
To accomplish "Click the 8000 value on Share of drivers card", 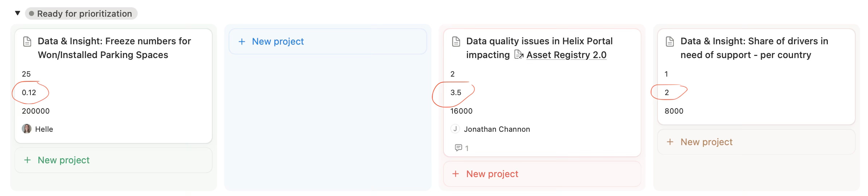I will (x=674, y=111).
